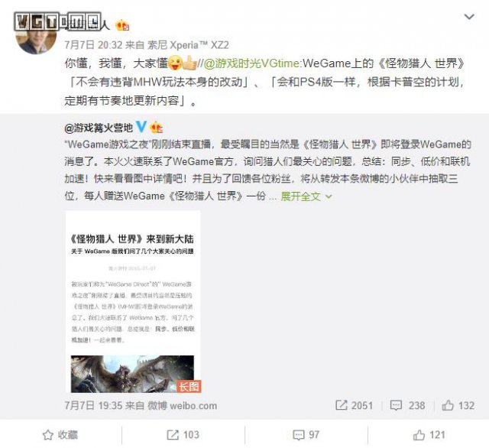Image resolution: width=489 pixels, height=448 pixels.
Task: Click the blue V verified badge
Action: point(141,127)
